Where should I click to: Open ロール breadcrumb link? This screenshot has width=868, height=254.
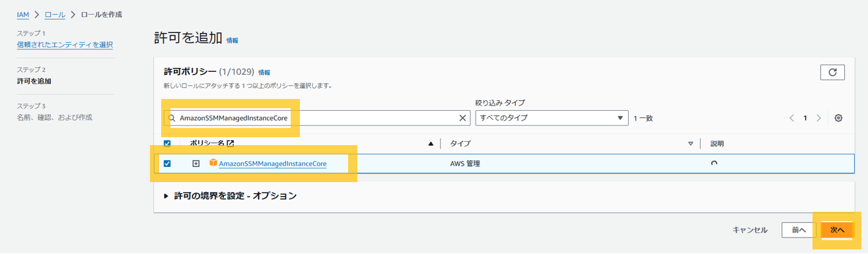(54, 14)
